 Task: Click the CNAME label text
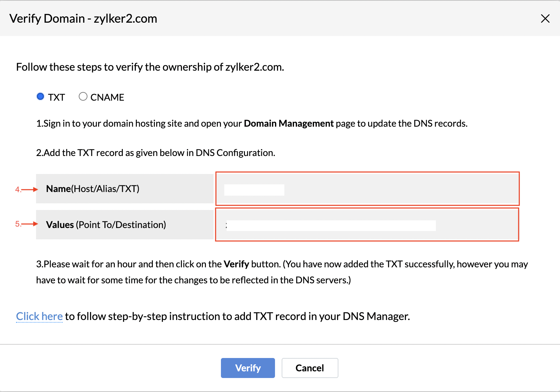pos(107,97)
